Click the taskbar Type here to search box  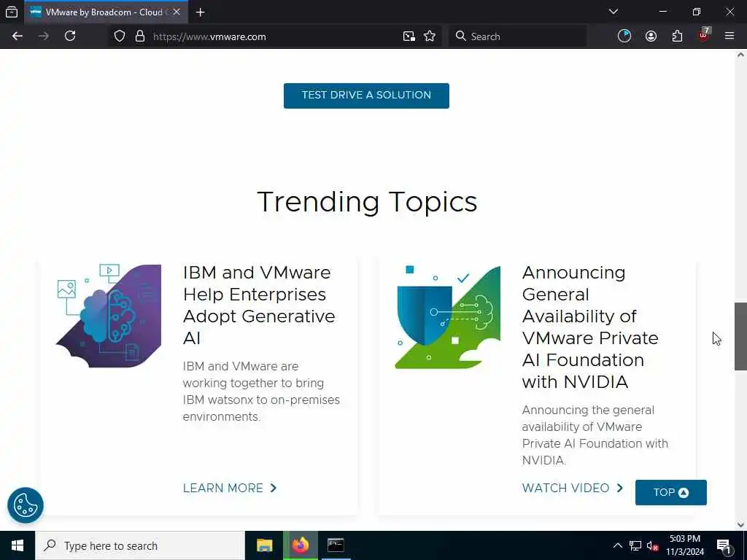[140, 545]
